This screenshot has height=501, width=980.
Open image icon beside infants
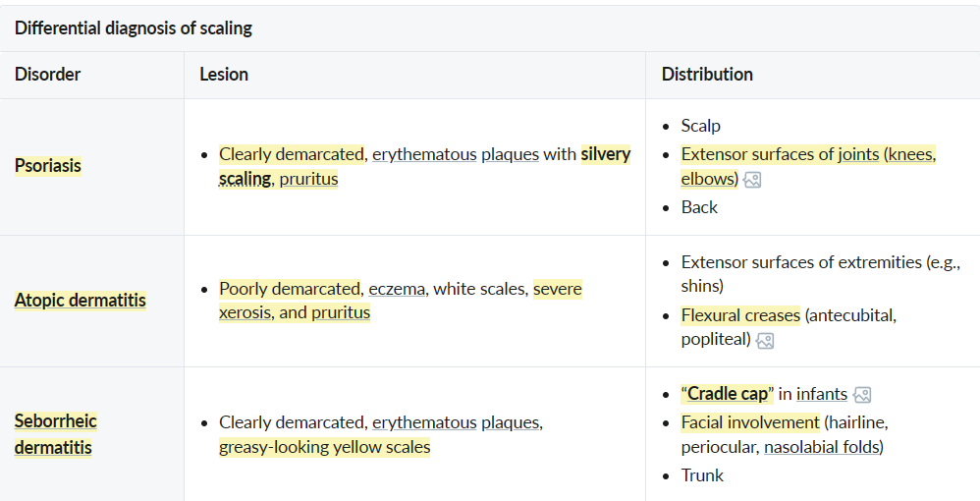click(862, 394)
